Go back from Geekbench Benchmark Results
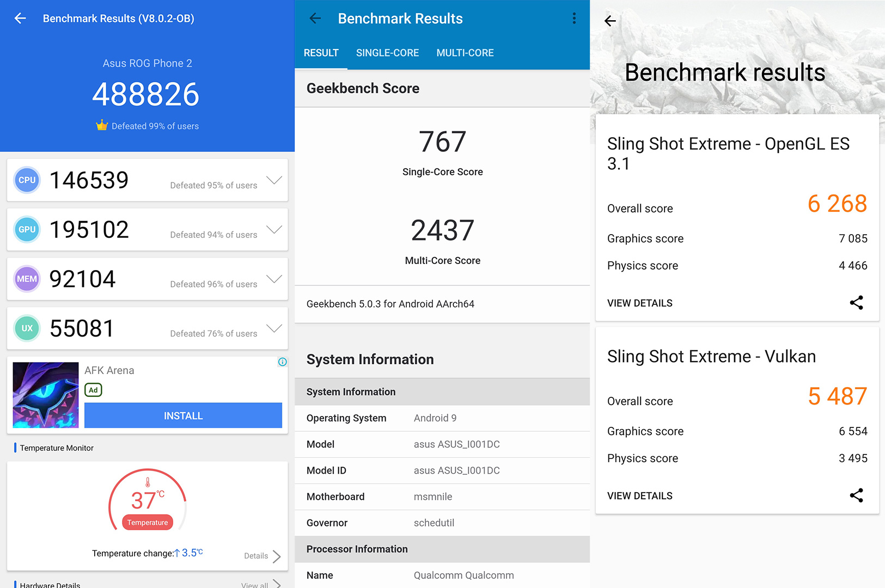 click(315, 19)
